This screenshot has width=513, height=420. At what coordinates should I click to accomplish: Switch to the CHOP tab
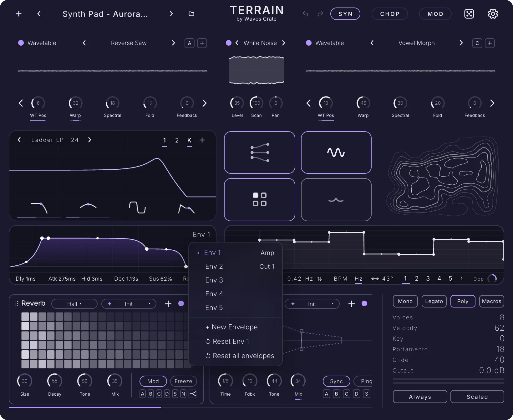coord(390,14)
